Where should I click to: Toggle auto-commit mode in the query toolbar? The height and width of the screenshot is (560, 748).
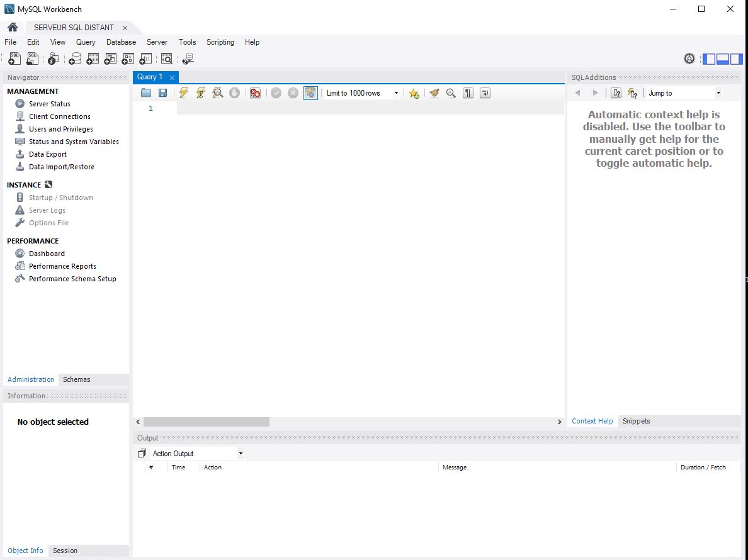coord(310,92)
